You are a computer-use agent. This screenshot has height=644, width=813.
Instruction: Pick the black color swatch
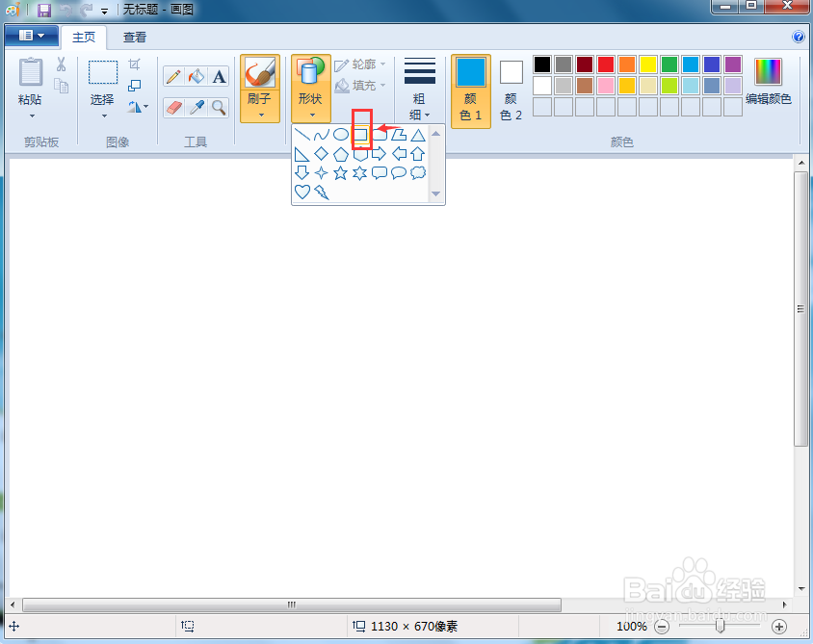(542, 64)
